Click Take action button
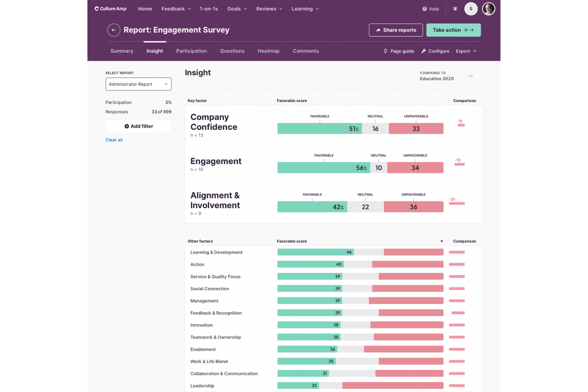This screenshot has height=392, width=588. click(x=453, y=30)
